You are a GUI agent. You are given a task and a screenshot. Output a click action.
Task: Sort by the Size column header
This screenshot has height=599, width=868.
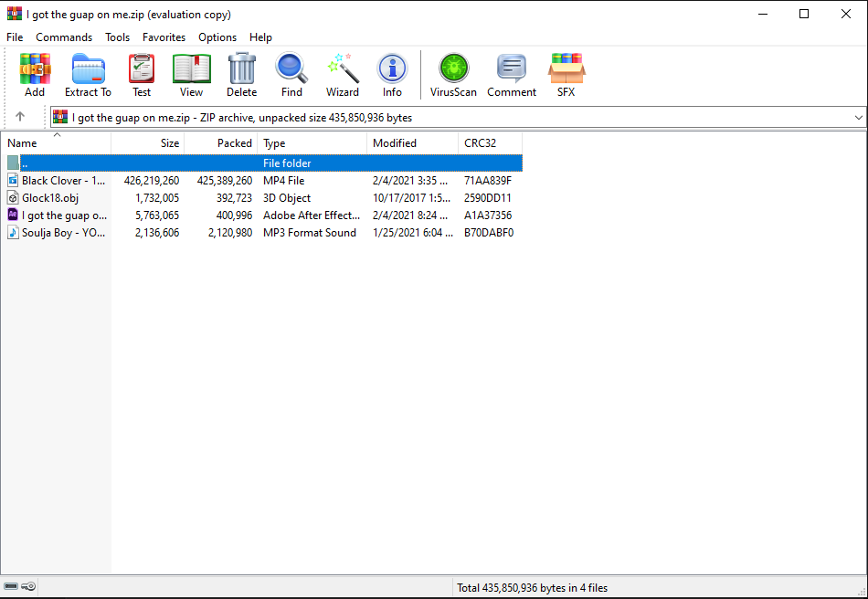click(x=148, y=142)
